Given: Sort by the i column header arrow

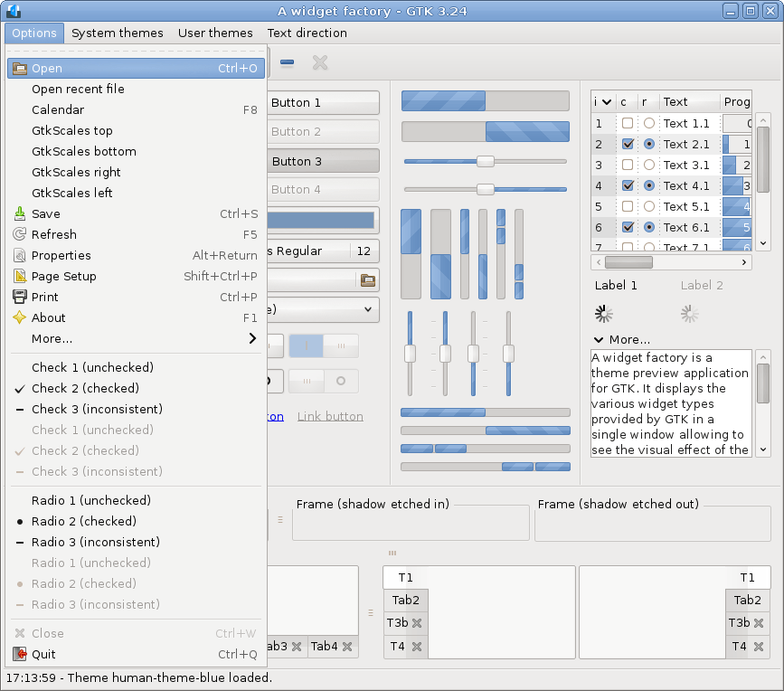Looking at the screenshot, I should coord(607,102).
